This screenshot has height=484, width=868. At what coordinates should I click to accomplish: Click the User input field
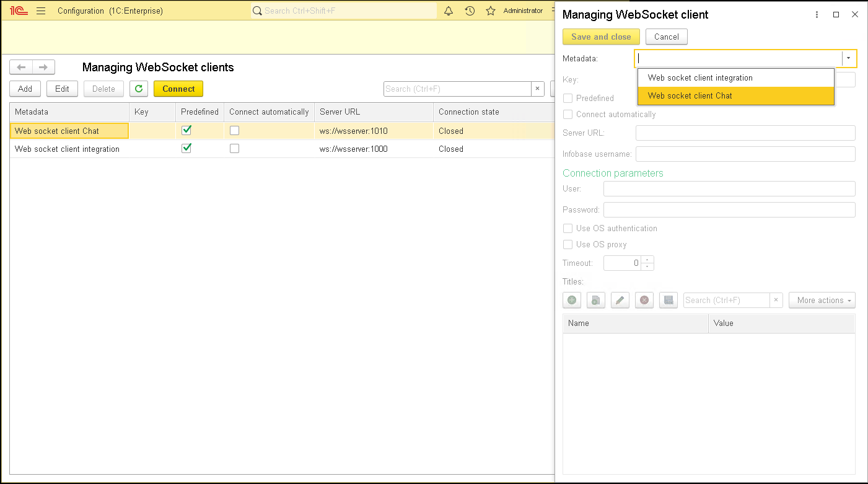click(x=729, y=188)
